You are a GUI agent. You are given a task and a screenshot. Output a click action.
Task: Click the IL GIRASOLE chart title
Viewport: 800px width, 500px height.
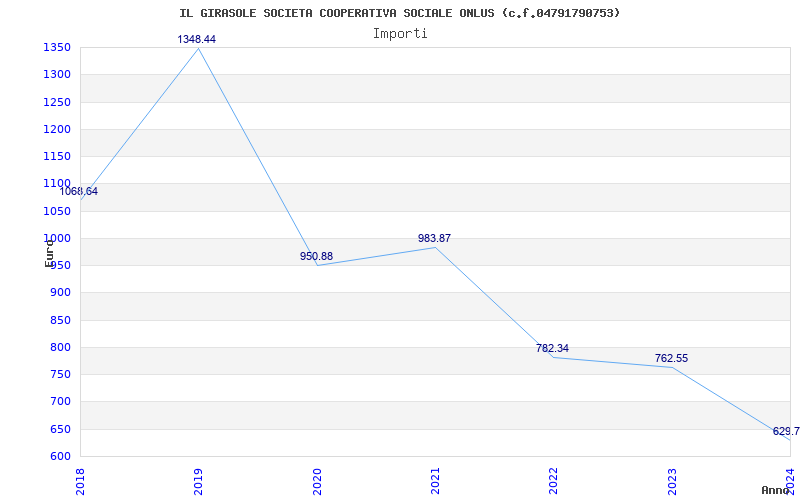(x=400, y=13)
